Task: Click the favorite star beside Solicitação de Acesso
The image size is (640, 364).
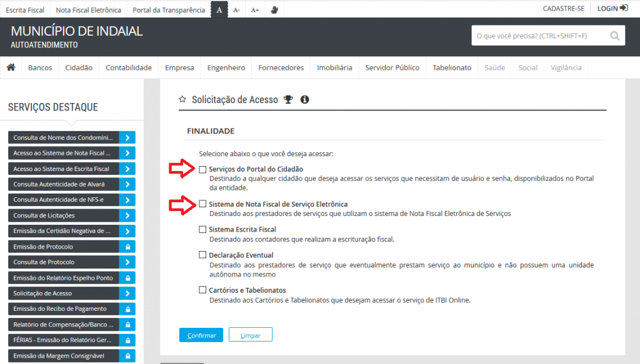Action: point(182,99)
